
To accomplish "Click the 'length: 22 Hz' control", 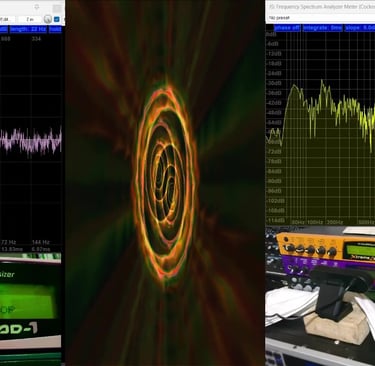I will point(28,29).
